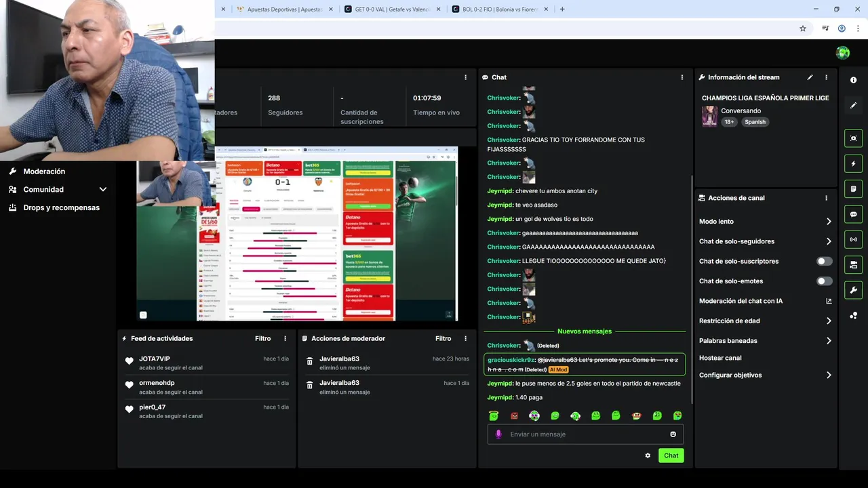Click the broadcast signal icon in sidebar
This screenshot has width=868, height=488.
point(853,239)
